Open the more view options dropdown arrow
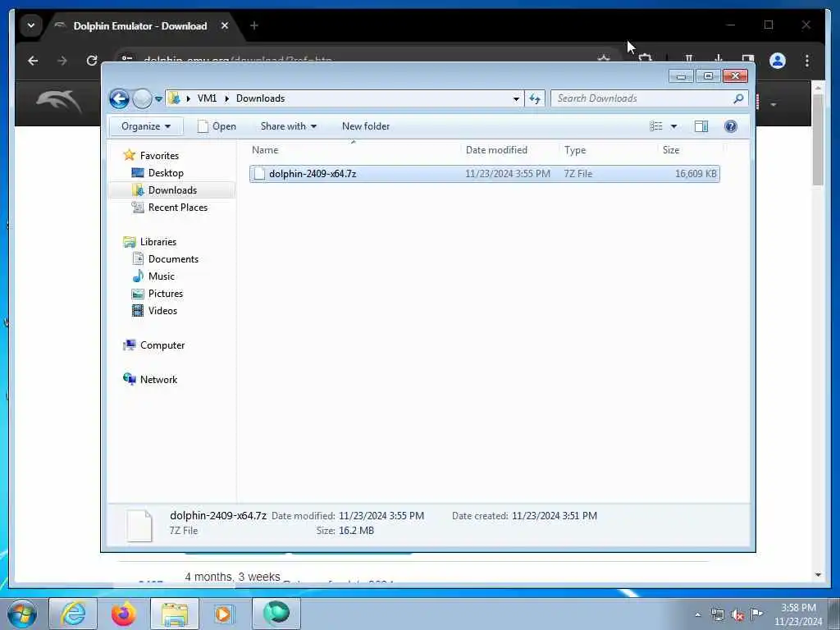The height and width of the screenshot is (630, 840). [x=674, y=126]
